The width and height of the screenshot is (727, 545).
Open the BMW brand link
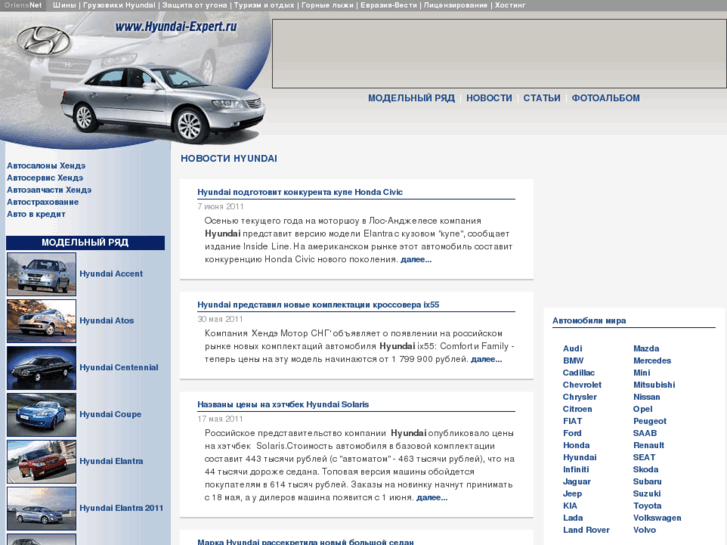pos(573,360)
